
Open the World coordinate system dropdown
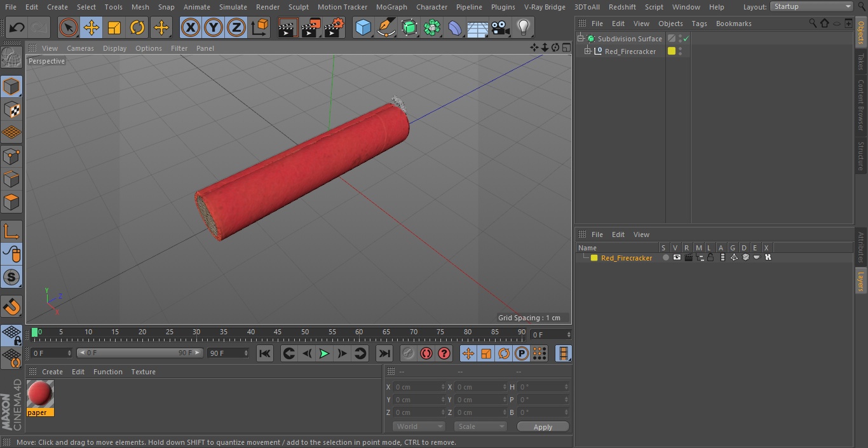(419, 426)
